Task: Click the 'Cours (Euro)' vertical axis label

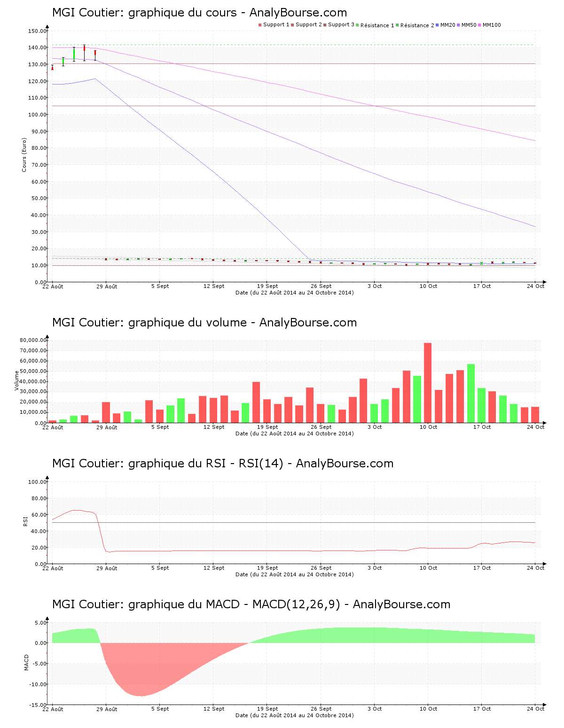Action: (x=24, y=155)
